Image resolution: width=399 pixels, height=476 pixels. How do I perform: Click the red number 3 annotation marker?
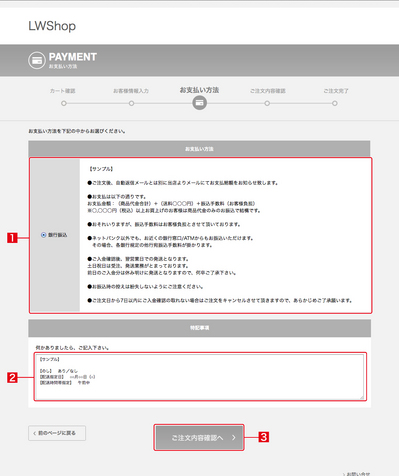click(264, 437)
